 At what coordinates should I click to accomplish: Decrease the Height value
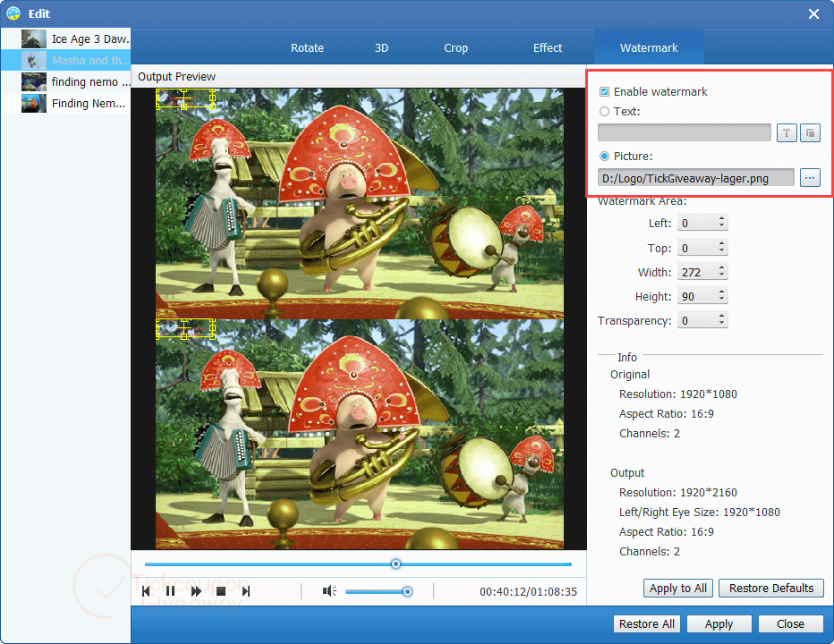[x=721, y=300]
